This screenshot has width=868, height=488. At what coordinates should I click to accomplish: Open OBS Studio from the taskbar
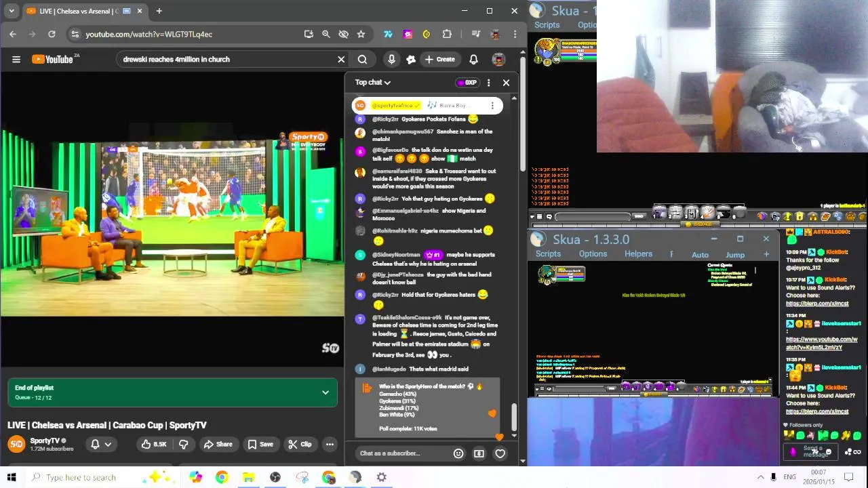coord(275,477)
